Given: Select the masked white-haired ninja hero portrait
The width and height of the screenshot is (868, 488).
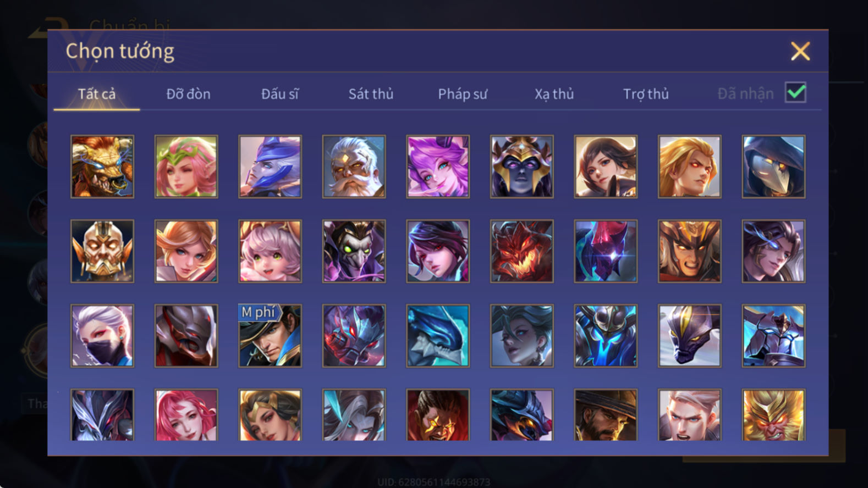Looking at the screenshot, I should 102,336.
